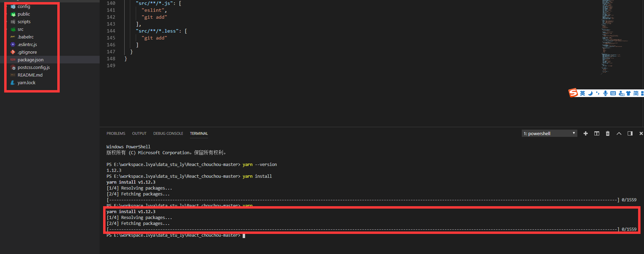Screen dimensions: 644x254
Task: Click the yarn.lock yarn icon
Action: 13,82
